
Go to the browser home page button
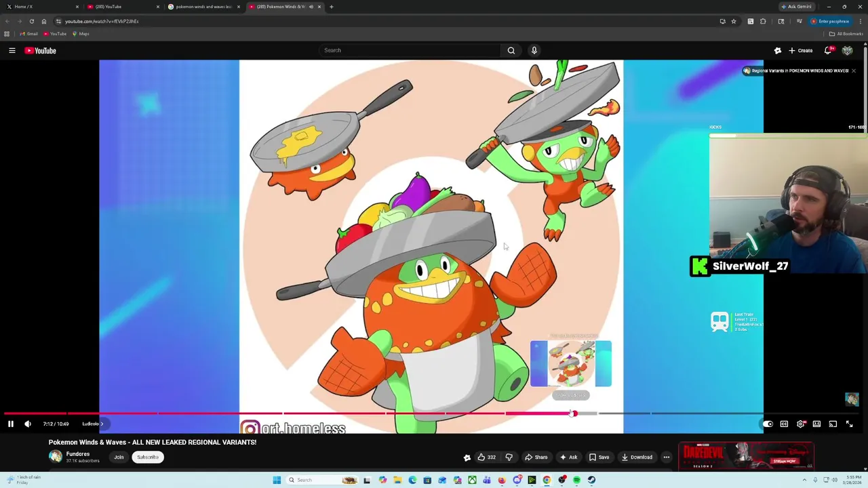coord(44,21)
